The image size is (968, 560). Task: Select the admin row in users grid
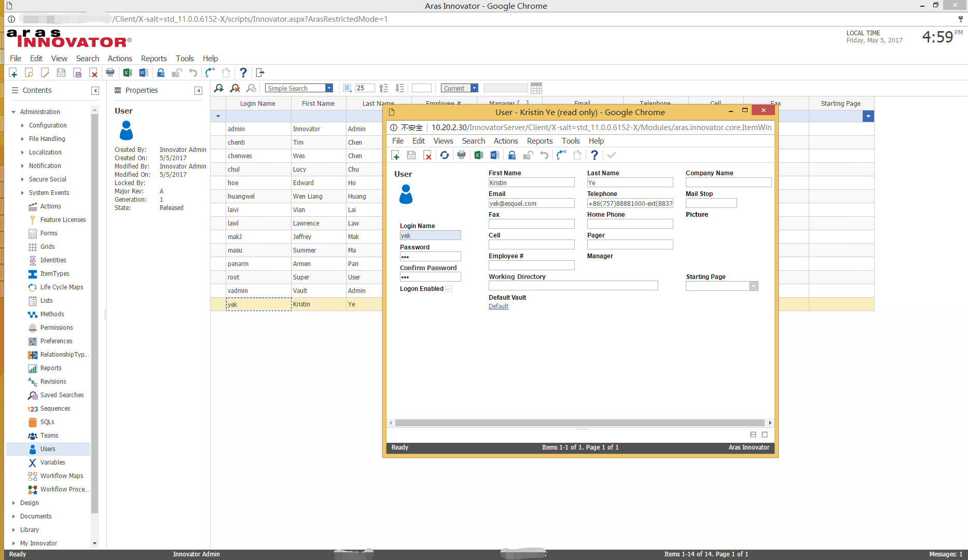(x=296, y=129)
